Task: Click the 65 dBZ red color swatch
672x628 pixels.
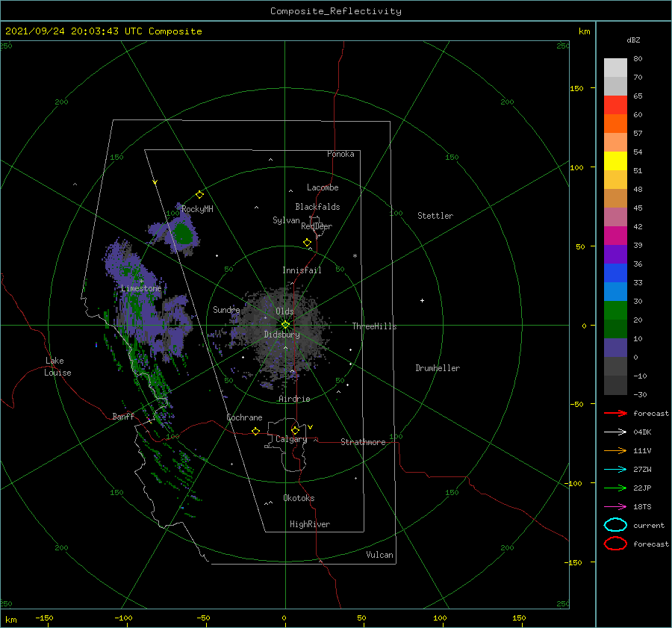Action: pos(615,105)
